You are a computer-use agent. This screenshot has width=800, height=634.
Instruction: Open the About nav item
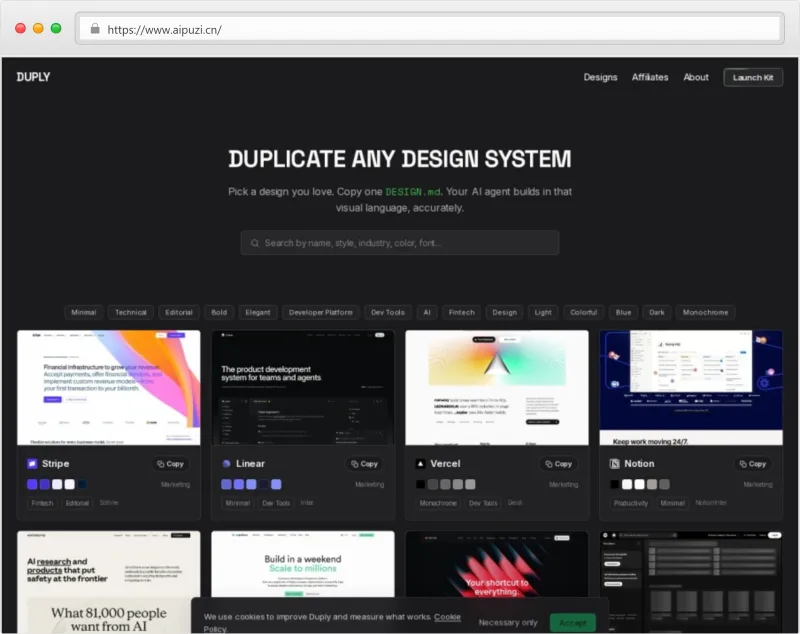(696, 77)
